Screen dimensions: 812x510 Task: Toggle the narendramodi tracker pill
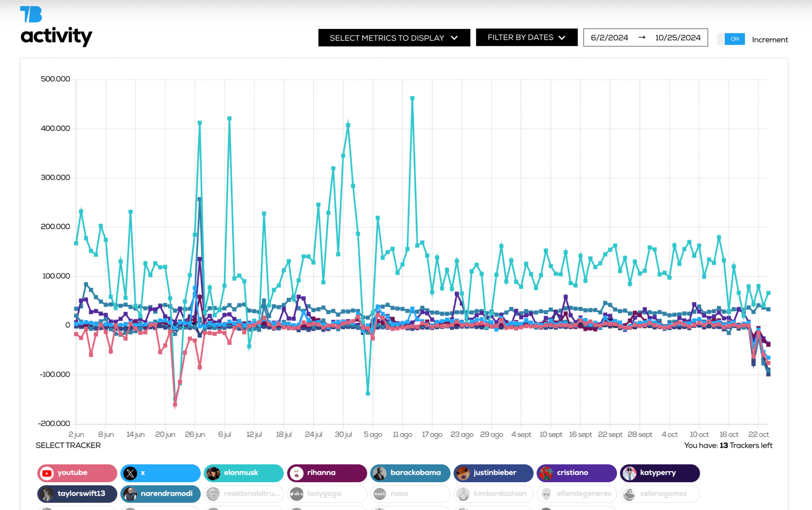(161, 494)
